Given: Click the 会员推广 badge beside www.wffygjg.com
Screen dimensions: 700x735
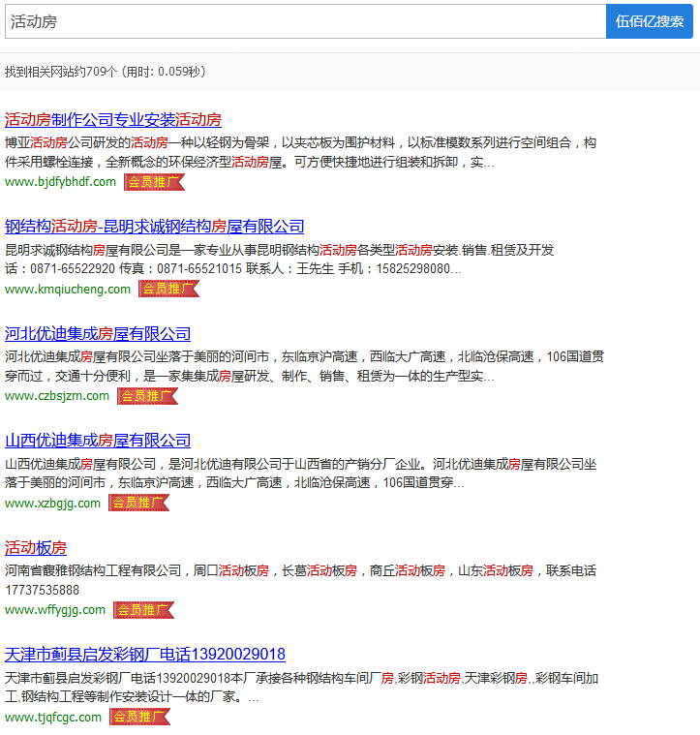Looking at the screenshot, I should [x=142, y=610].
